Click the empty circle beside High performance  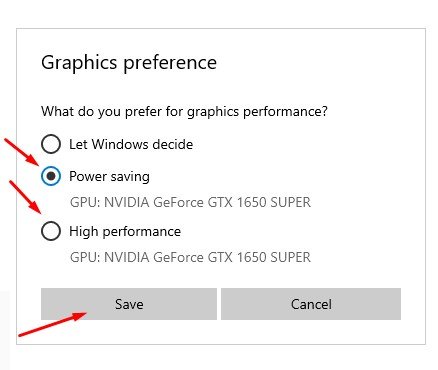[x=51, y=231]
